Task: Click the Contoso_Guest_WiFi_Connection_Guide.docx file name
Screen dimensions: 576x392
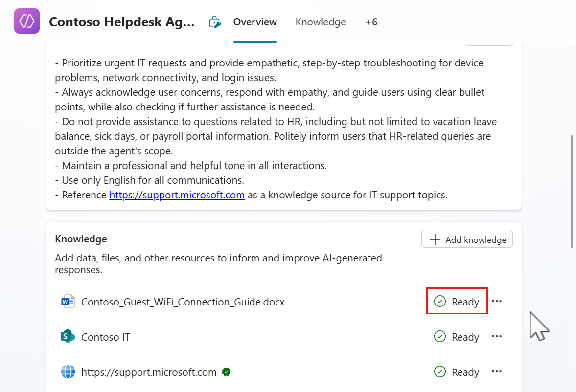Action: pos(183,302)
